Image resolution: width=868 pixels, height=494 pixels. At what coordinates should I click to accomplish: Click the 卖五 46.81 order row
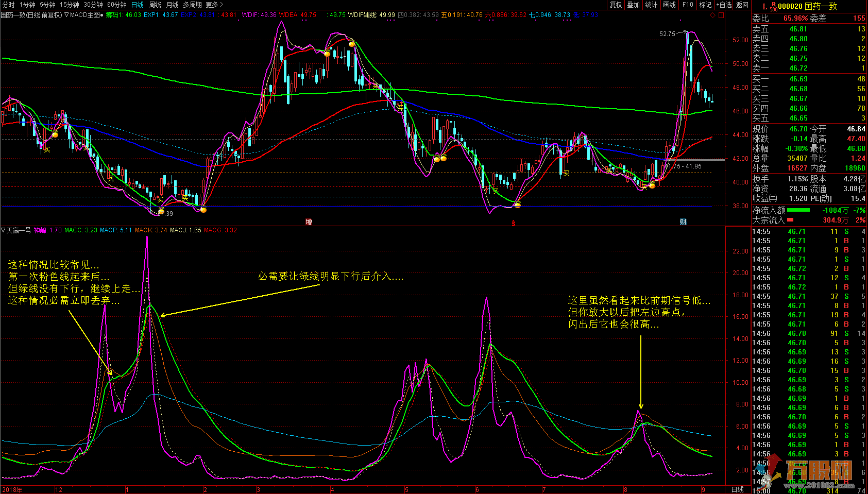(809, 29)
